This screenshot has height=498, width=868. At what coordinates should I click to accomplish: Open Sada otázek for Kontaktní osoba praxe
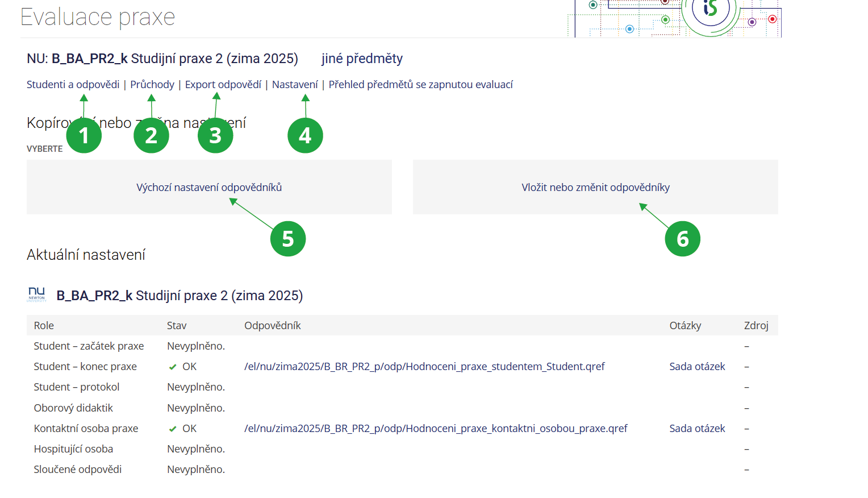coord(697,429)
